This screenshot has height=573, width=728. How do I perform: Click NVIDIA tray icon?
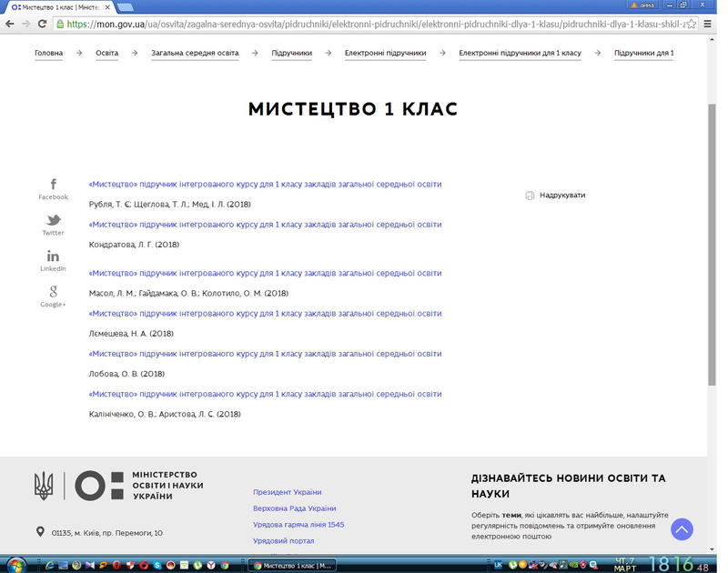pos(573,565)
